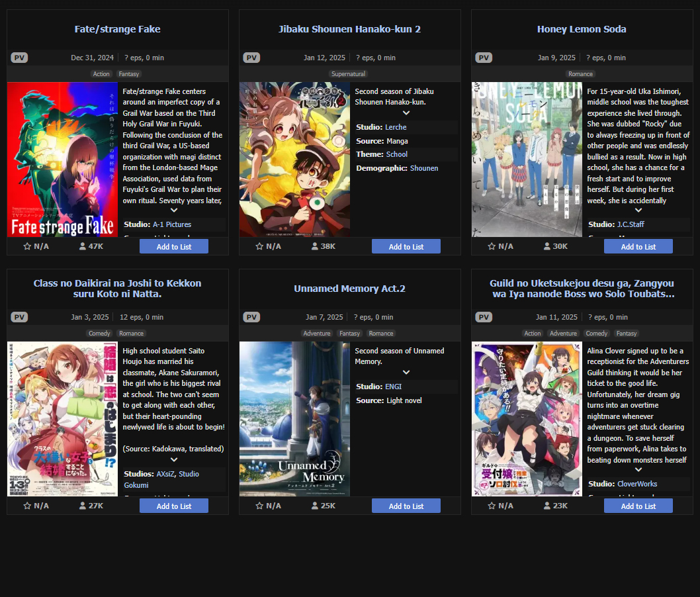
Task: Open the Lerche studio link
Action: (396, 127)
